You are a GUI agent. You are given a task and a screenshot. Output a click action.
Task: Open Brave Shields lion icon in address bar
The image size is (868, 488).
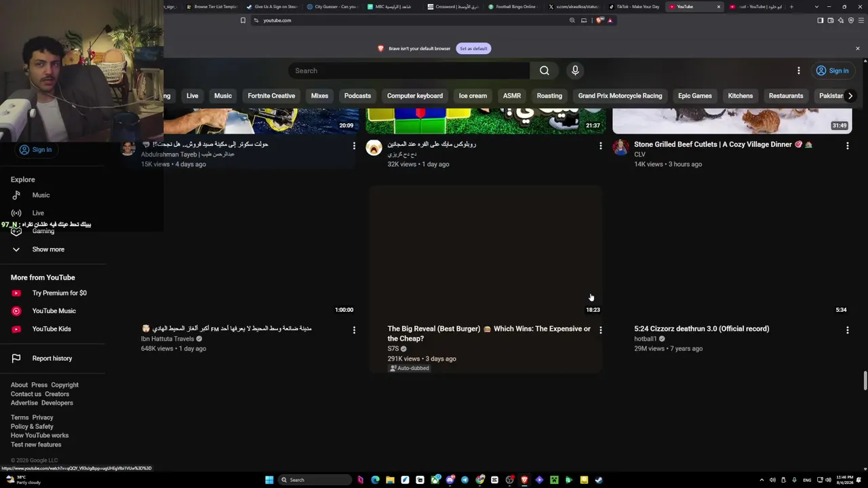(x=599, y=20)
